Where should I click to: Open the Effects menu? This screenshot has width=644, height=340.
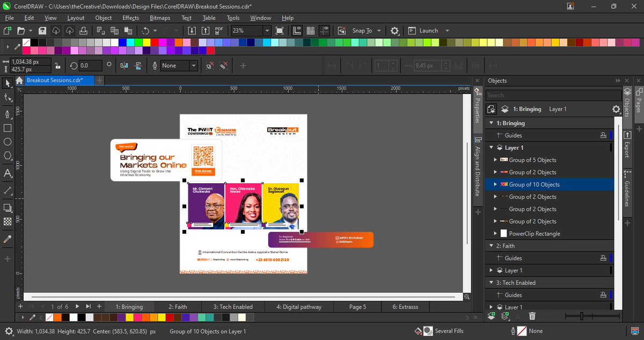[130, 18]
